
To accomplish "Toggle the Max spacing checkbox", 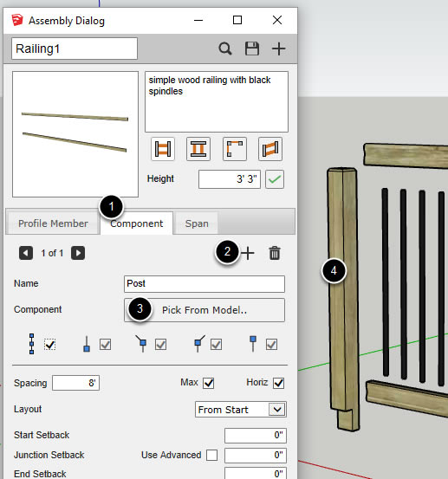I will coord(209,383).
